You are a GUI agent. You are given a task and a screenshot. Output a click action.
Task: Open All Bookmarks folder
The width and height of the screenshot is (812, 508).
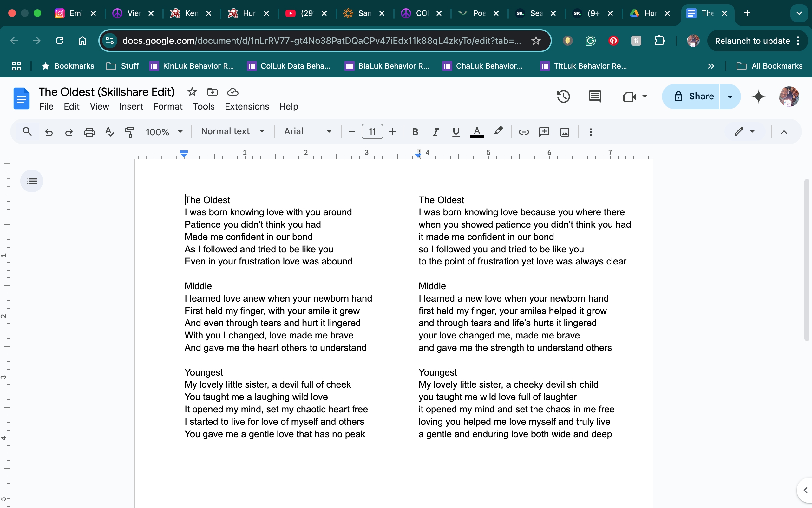[769, 66]
